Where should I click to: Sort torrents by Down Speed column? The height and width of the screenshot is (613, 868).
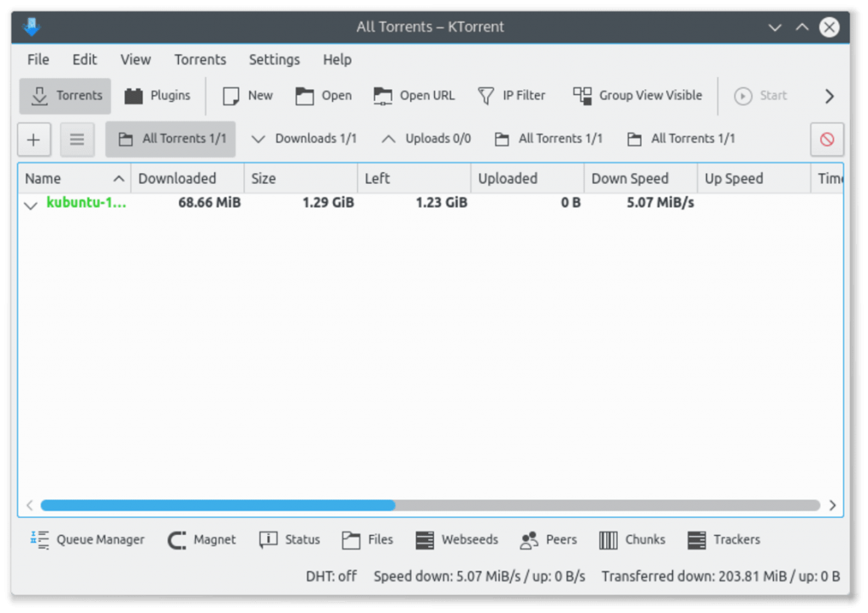pyautogui.click(x=632, y=178)
